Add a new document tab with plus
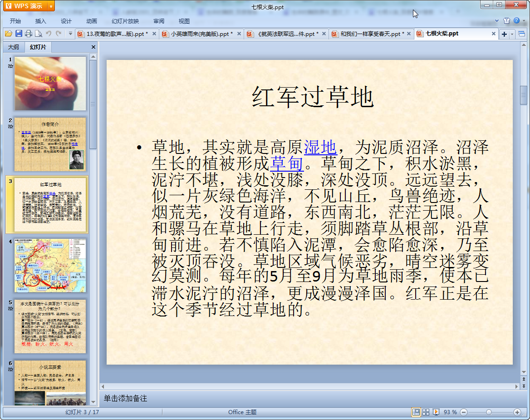The image size is (530, 420). click(504, 34)
